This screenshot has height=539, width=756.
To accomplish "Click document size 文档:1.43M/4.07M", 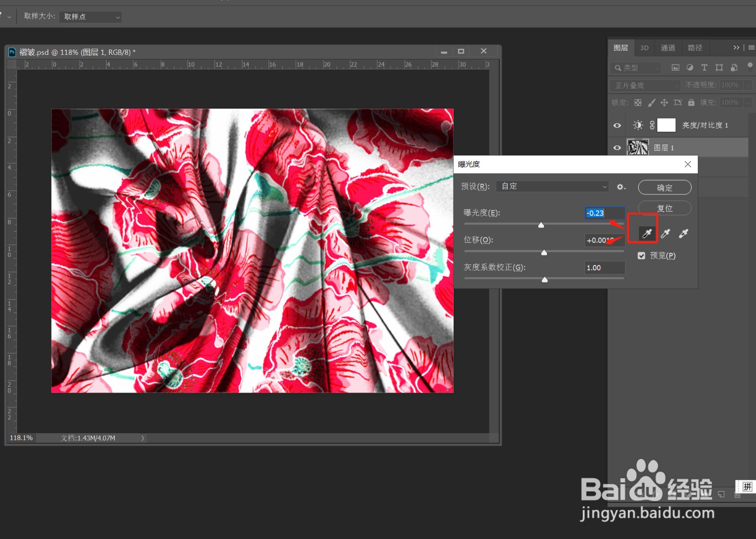I will tap(88, 438).
